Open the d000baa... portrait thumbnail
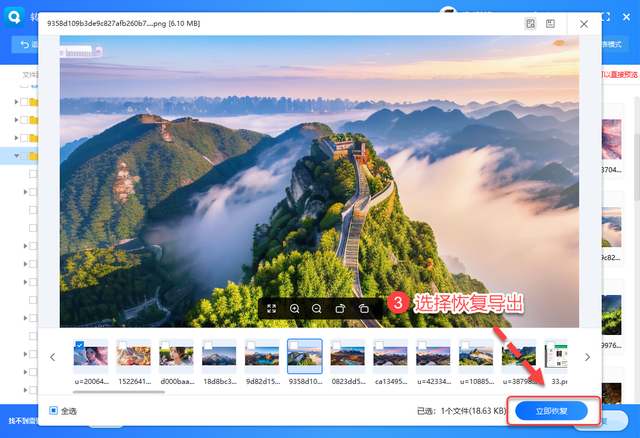 [176, 356]
